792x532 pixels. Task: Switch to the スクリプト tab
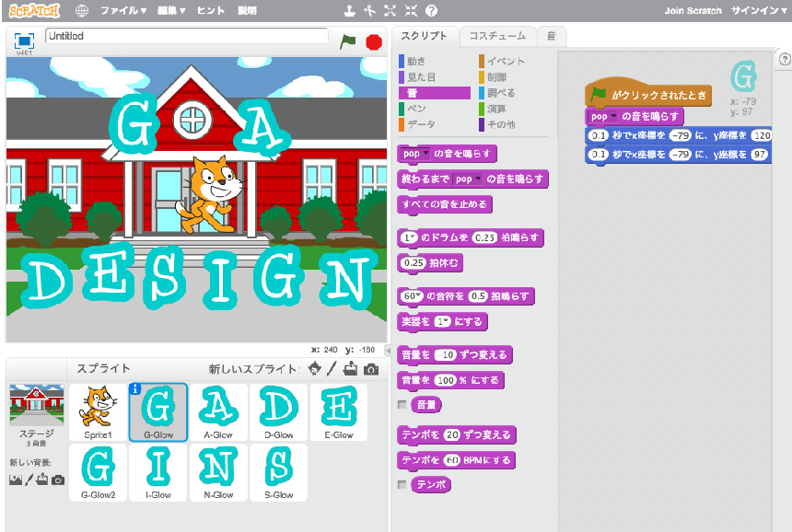pos(424,36)
